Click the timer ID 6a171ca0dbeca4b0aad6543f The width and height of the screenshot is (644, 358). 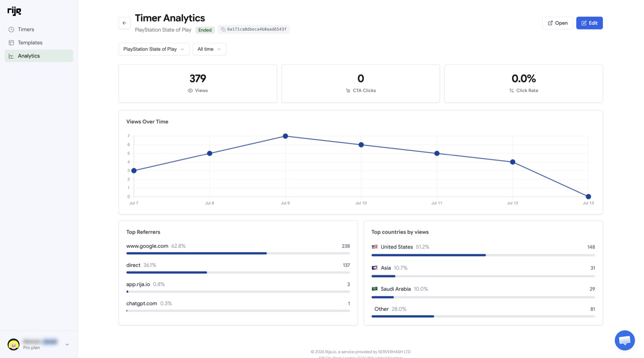tap(257, 30)
